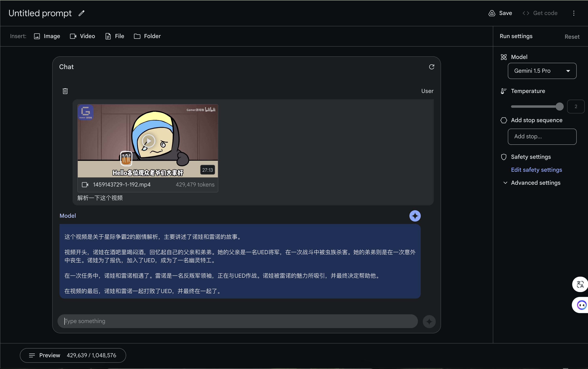
Task: Click the stop sequence hexagon icon
Action: [x=504, y=120]
